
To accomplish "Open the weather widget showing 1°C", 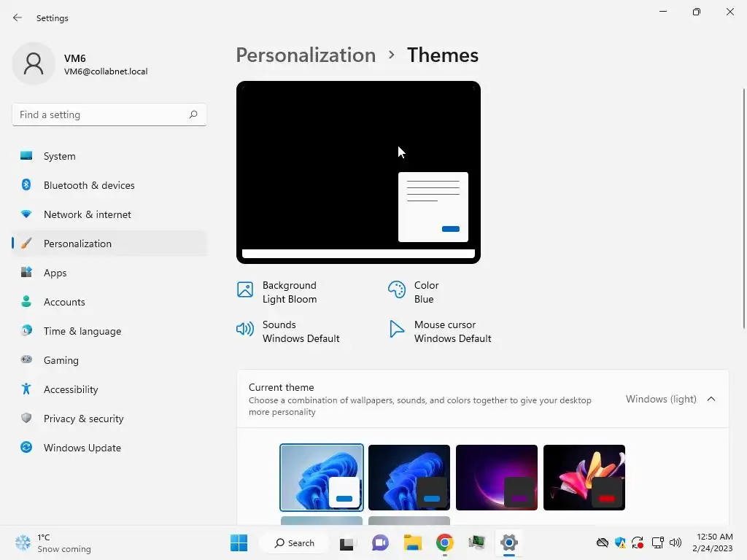I will (x=53, y=542).
